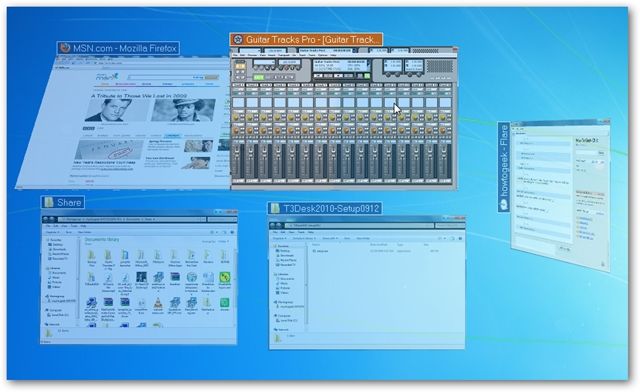
Task: Click the folder icon on the T3Desk2010-Setup0912 label
Action: tap(275, 209)
